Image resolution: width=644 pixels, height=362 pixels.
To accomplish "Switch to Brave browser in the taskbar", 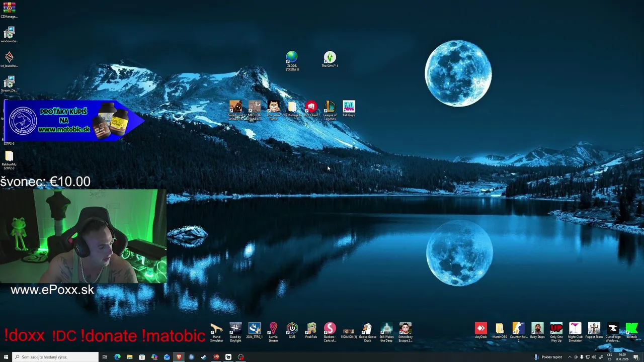I will (x=179, y=357).
